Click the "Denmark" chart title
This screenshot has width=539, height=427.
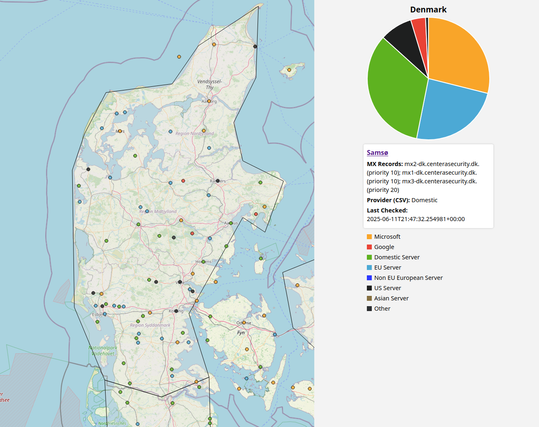(428, 10)
